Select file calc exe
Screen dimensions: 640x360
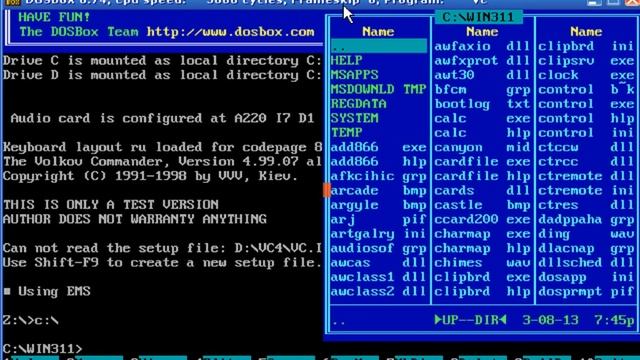click(x=482, y=118)
